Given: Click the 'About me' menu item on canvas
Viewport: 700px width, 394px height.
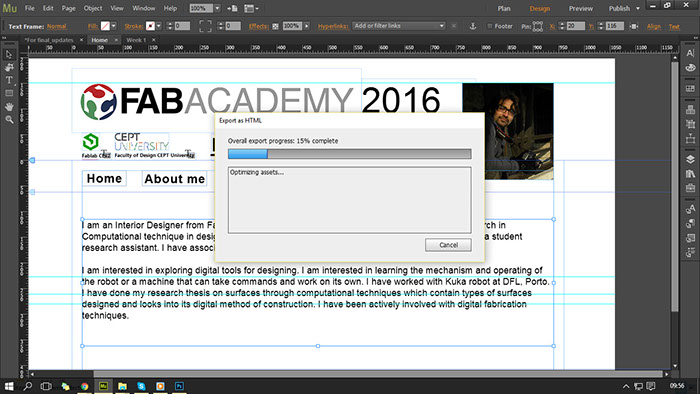Looking at the screenshot, I should pyautogui.click(x=175, y=178).
